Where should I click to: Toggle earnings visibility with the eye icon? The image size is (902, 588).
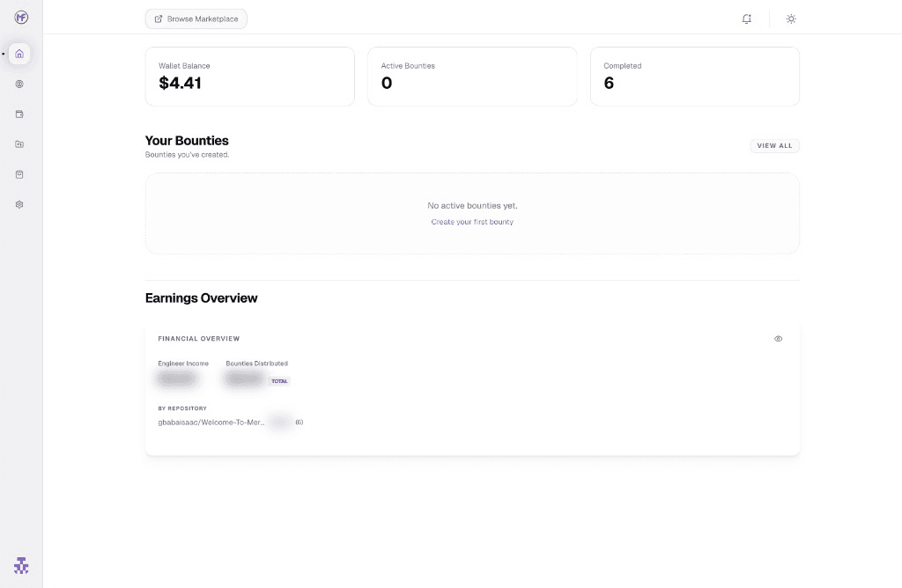pyautogui.click(x=778, y=338)
